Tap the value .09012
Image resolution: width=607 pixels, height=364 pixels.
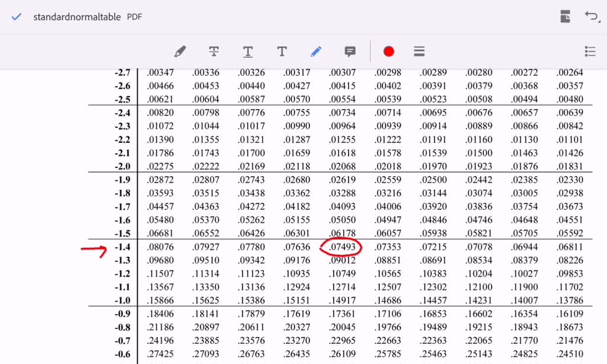tap(342, 260)
